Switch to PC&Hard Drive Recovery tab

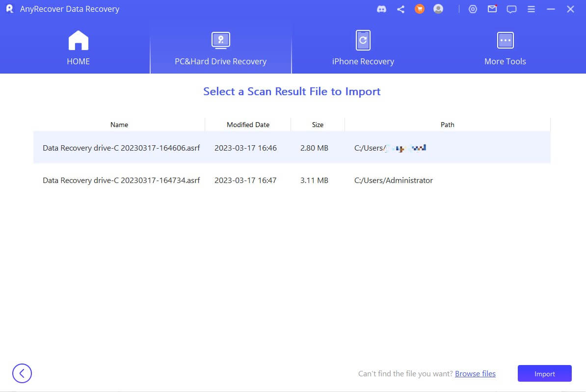pos(220,48)
